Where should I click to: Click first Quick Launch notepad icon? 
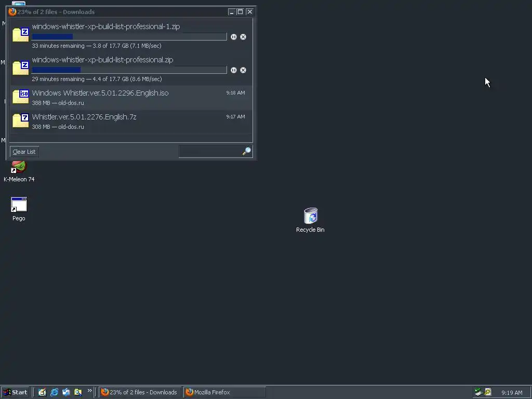[42, 392]
